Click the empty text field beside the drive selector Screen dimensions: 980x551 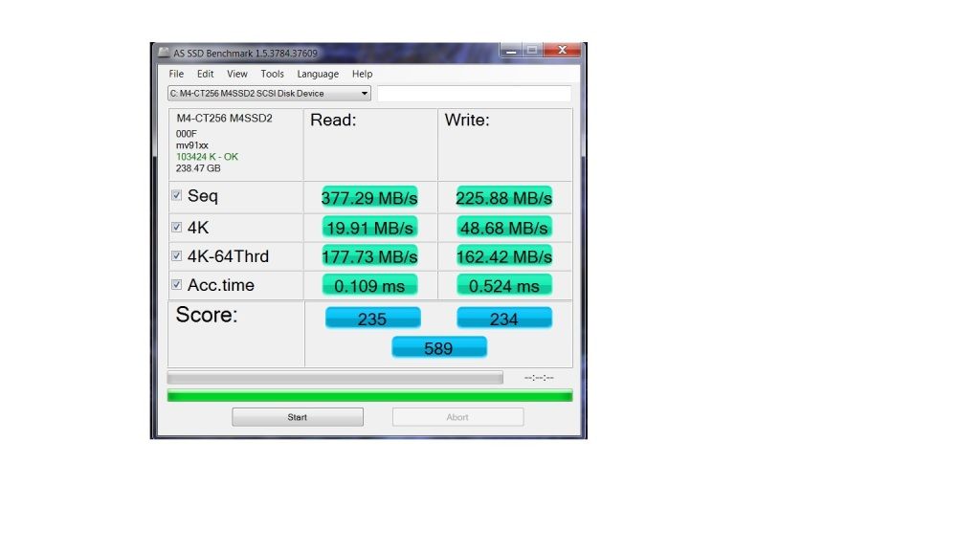474,93
